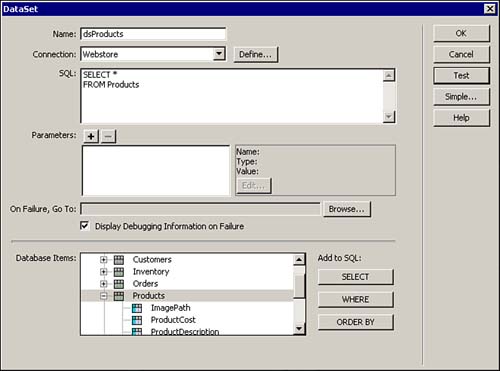Screen dimensions: 500x371
Task: Click the On Failure, Go To field
Action: [x=200, y=209]
